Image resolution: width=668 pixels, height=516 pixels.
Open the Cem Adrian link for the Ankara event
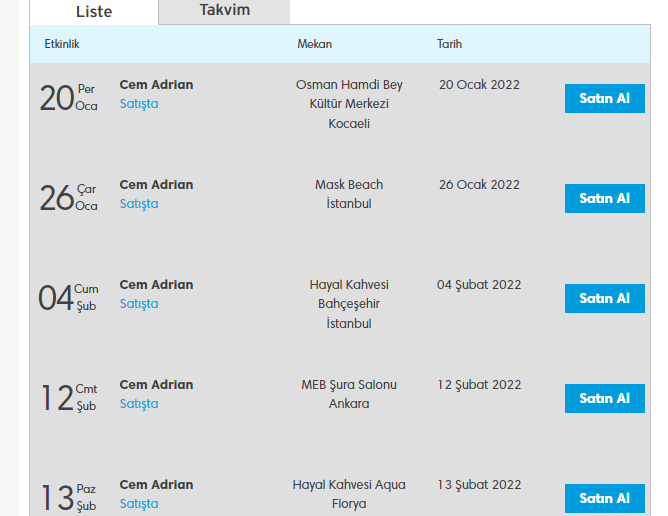[x=156, y=385]
